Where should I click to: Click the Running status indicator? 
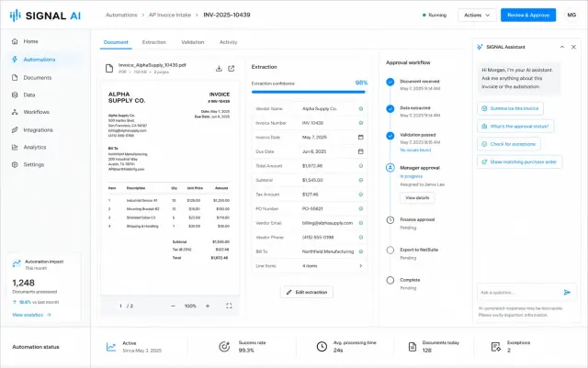(x=435, y=15)
